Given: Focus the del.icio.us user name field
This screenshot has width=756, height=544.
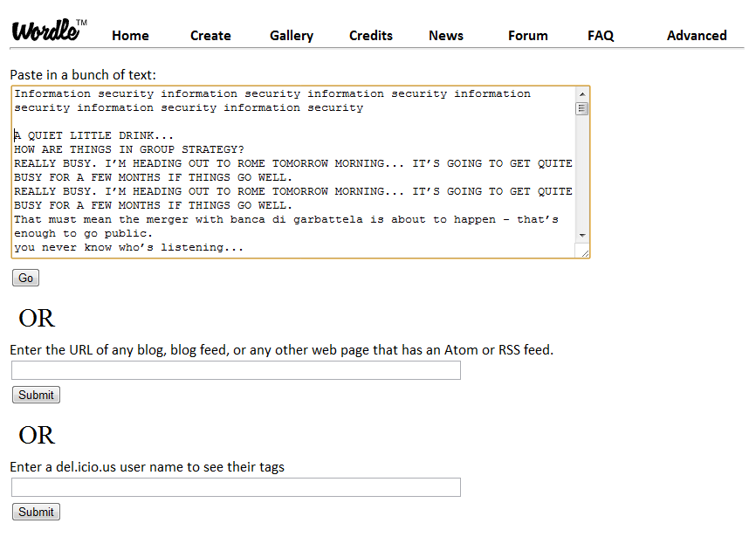Looking at the screenshot, I should (x=236, y=487).
